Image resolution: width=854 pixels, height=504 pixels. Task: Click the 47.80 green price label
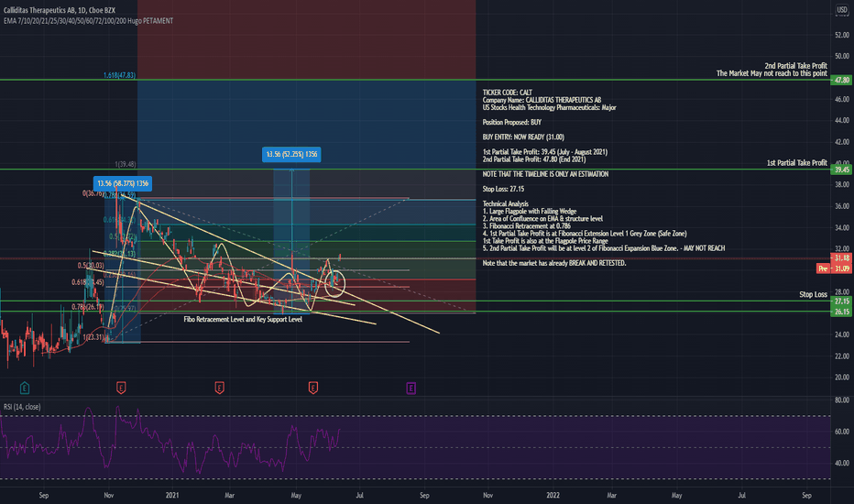[x=841, y=80]
